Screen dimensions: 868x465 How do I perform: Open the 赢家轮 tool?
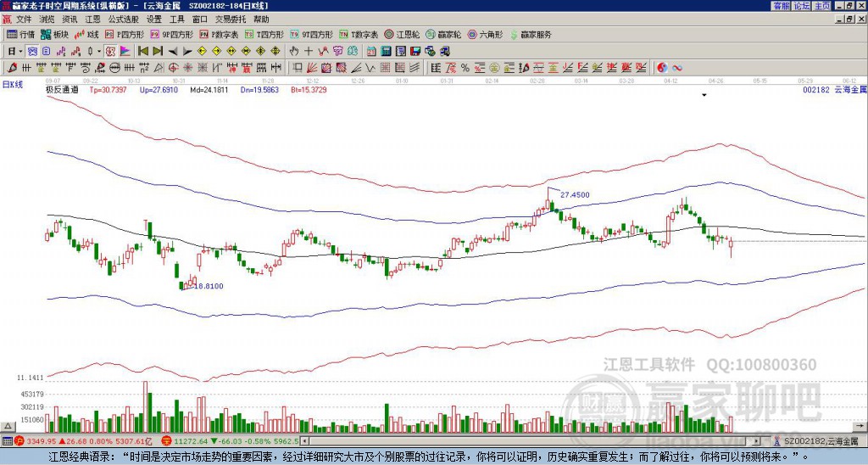point(443,34)
